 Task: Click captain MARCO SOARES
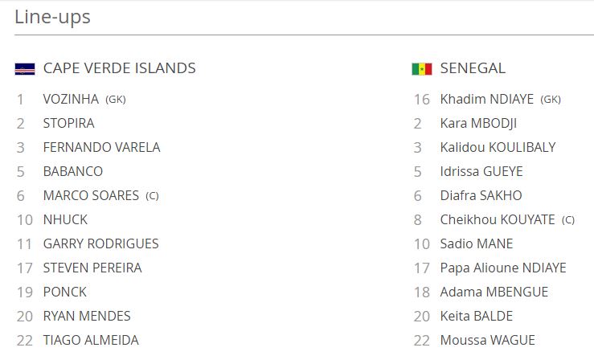(x=91, y=195)
